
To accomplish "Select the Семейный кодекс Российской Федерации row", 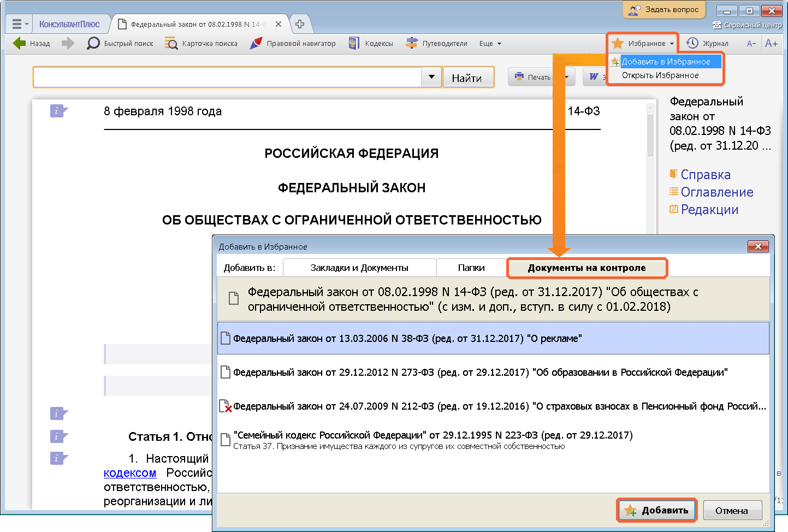I will click(x=493, y=440).
